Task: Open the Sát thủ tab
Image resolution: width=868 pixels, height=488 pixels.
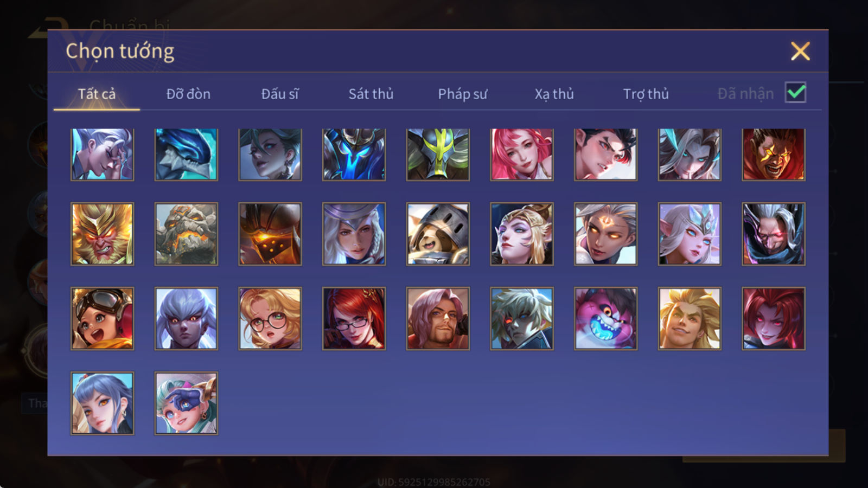Action: click(x=371, y=94)
